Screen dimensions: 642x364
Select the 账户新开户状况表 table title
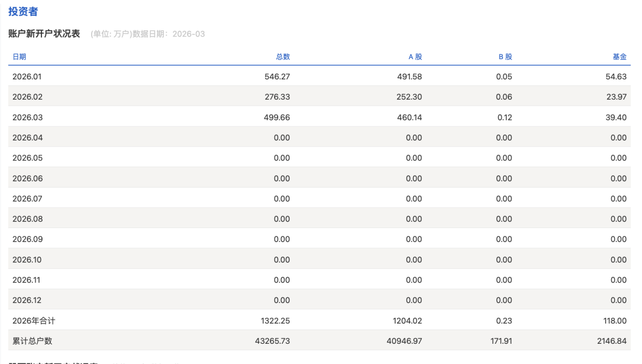click(x=45, y=34)
